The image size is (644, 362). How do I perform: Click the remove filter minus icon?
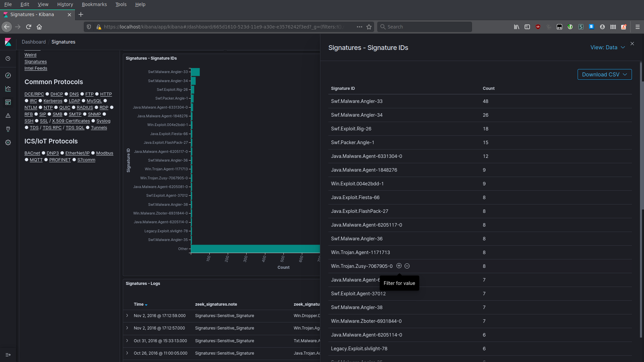point(407,266)
